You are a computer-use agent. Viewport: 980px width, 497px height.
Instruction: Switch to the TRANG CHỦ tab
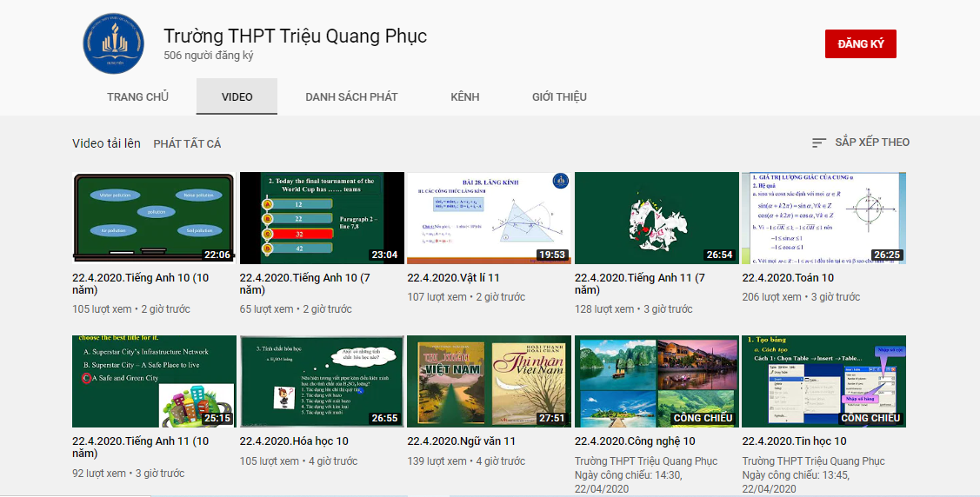coord(137,96)
